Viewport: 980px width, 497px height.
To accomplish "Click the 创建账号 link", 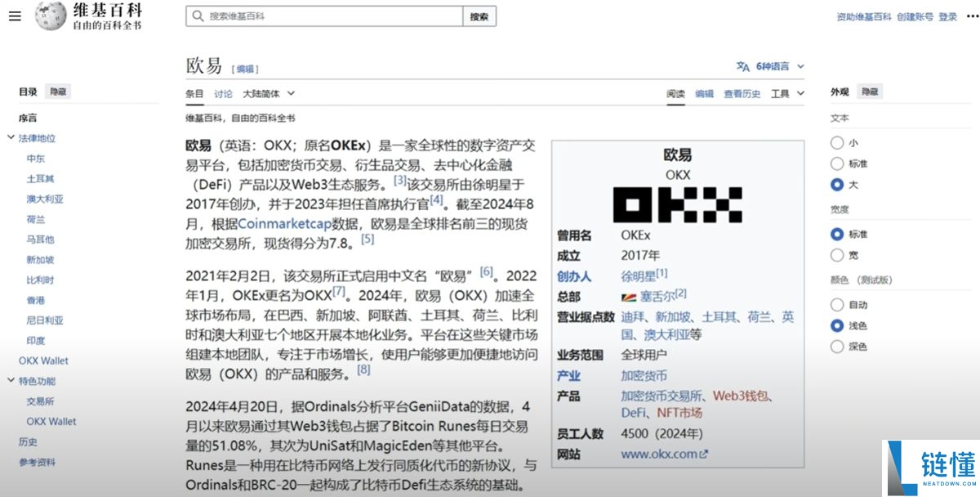I will [x=915, y=16].
